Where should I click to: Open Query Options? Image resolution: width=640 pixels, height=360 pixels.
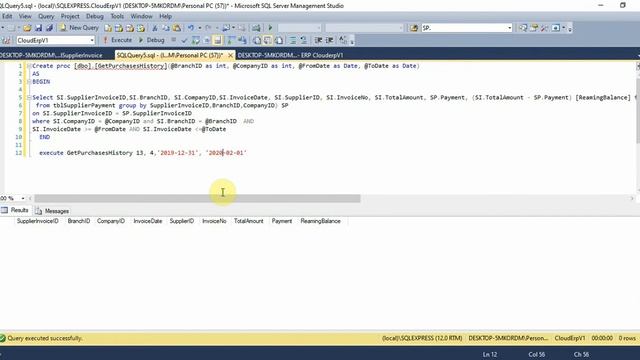click(207, 40)
